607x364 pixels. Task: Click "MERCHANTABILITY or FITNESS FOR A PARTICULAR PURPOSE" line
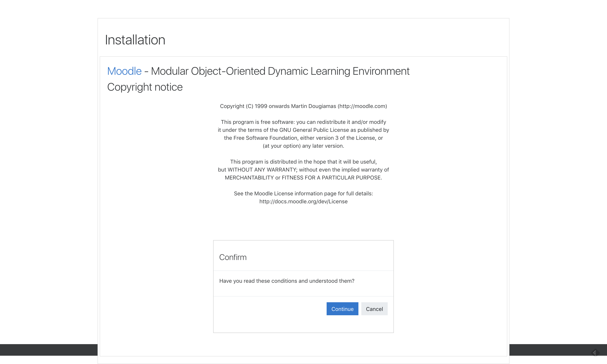point(303,178)
